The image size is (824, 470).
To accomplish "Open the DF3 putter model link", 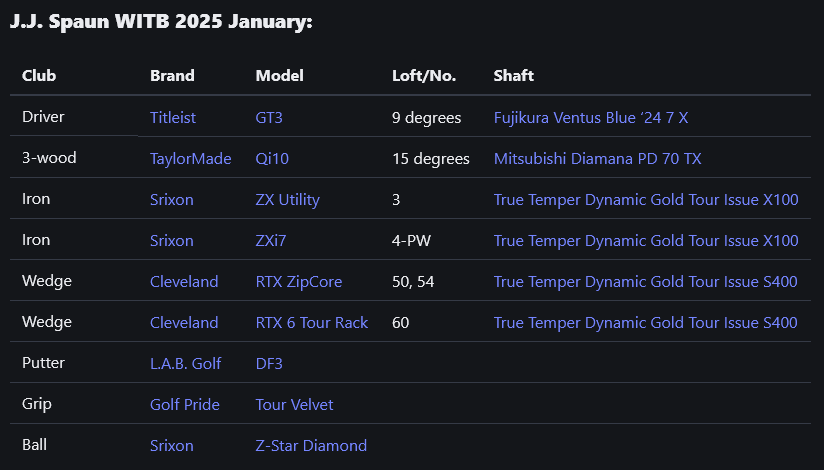I will tap(269, 363).
